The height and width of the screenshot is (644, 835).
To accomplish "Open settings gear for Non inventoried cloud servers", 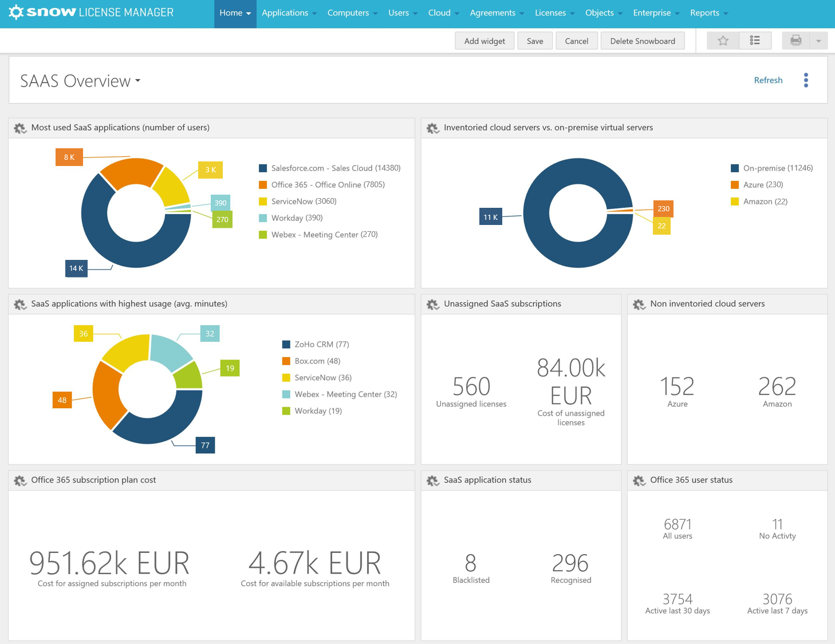I will pos(639,305).
